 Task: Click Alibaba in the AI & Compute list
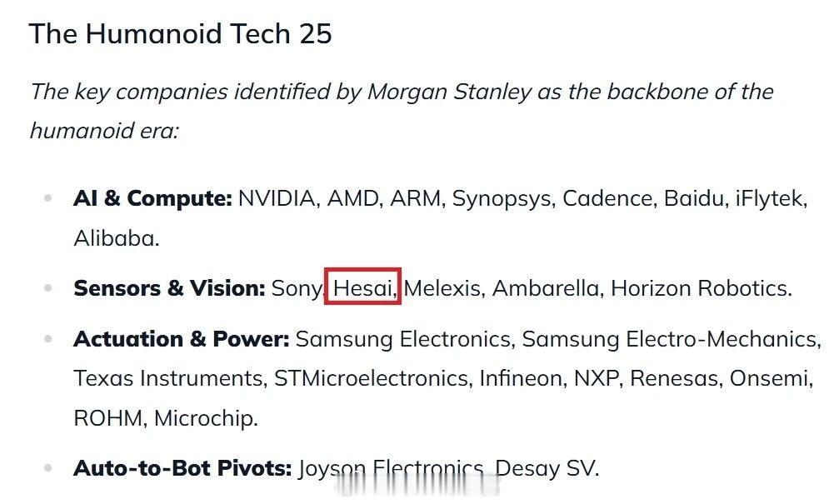click(x=116, y=238)
